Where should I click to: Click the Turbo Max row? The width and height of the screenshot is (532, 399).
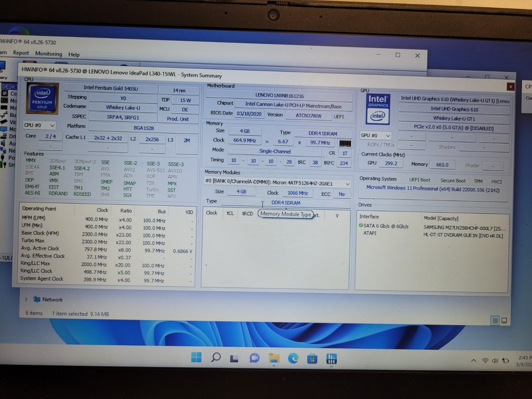[x=107, y=241]
